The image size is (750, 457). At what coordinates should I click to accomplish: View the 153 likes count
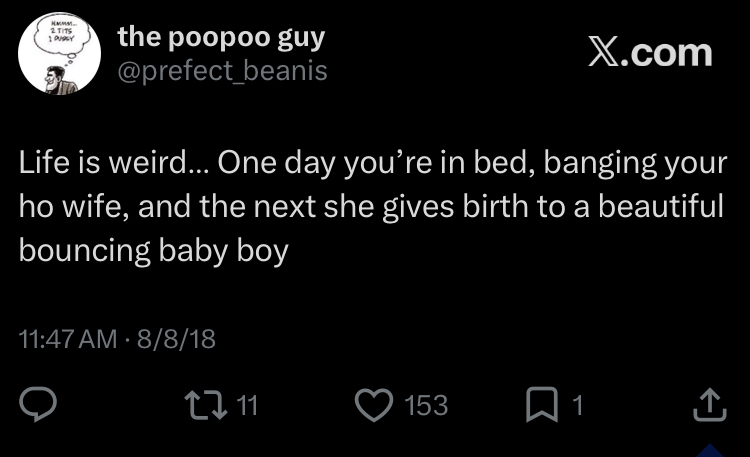(x=426, y=405)
